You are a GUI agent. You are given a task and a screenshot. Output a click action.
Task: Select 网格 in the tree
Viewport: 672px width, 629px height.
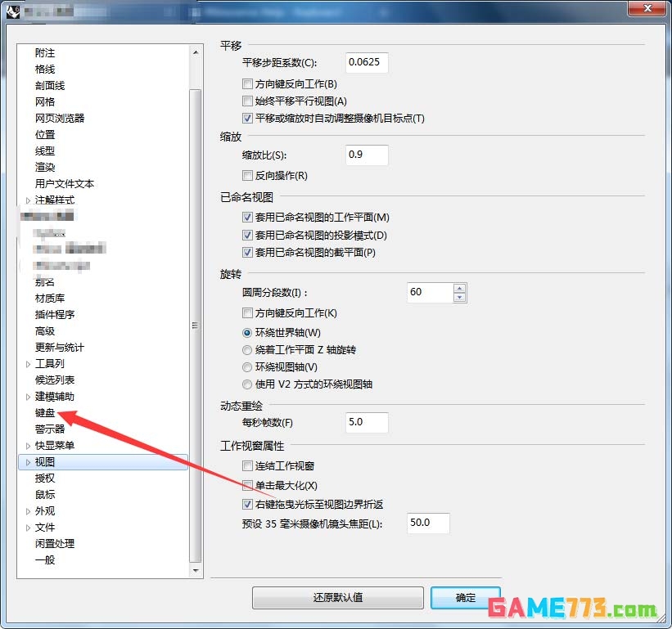(45, 102)
